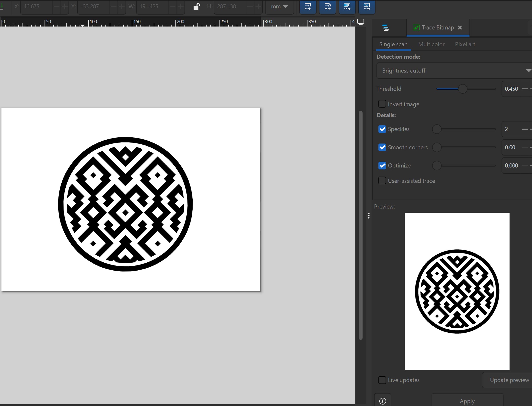
Task: Toggle scale rounded corners with rectangles button
Action: (x=327, y=7)
